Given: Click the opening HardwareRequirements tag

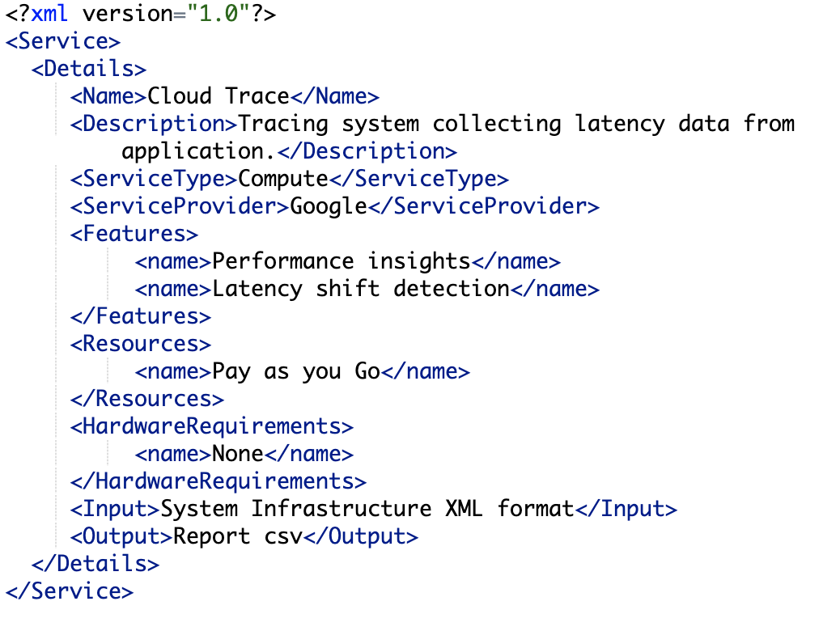Looking at the screenshot, I should (211, 426).
